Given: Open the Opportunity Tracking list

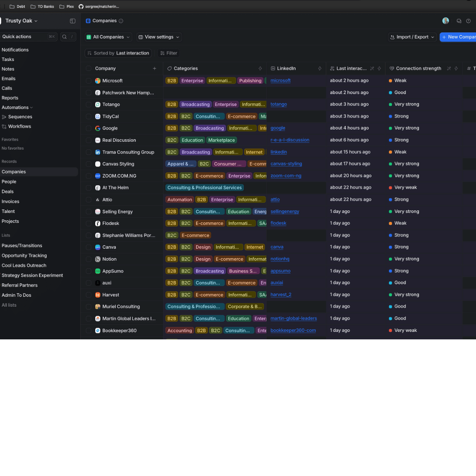Looking at the screenshot, I should (x=24, y=256).
